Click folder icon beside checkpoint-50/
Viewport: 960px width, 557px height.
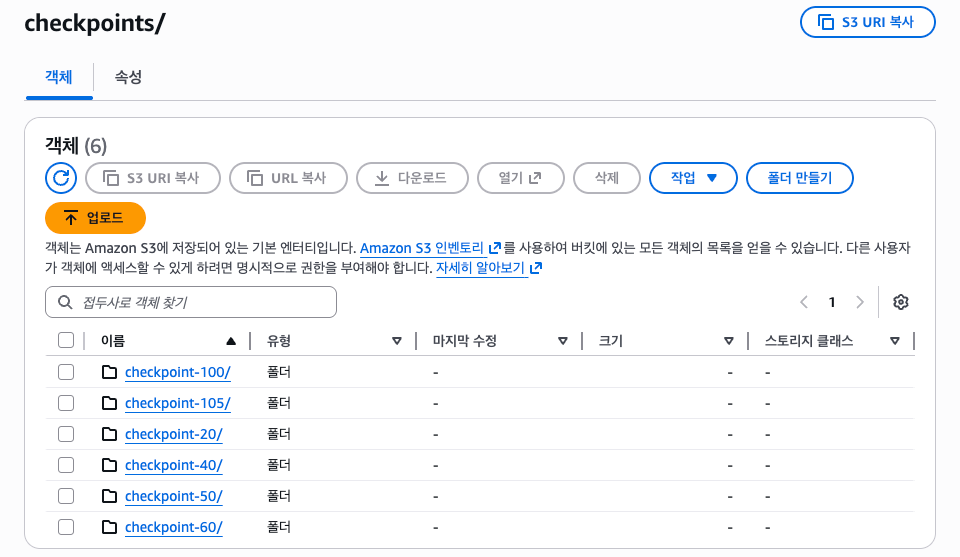(110, 496)
